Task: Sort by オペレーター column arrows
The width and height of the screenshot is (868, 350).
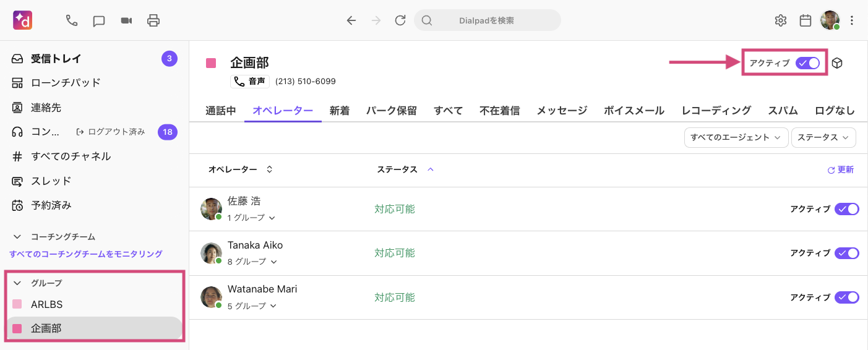Action: (269, 169)
